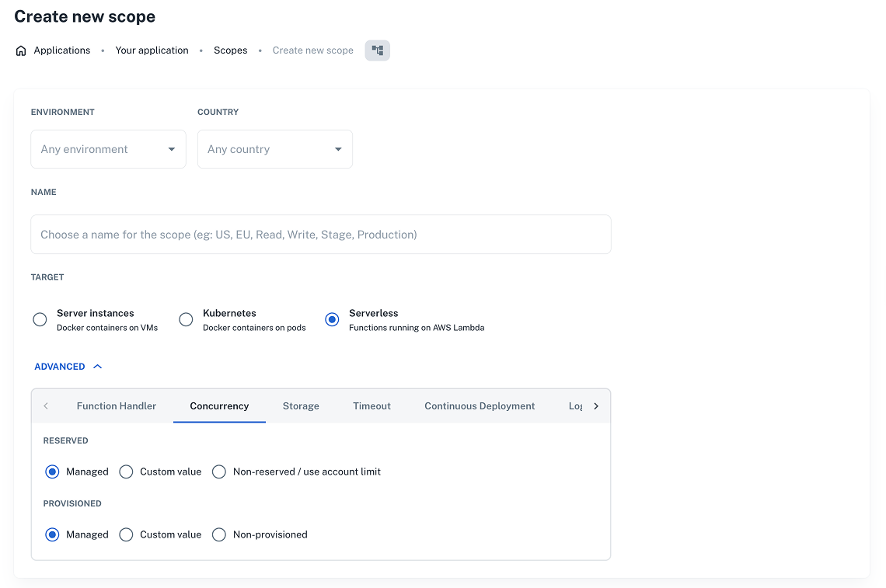This screenshot has width=886, height=588.
Task: Open the Continuous Deployment tab
Action: coord(480,406)
